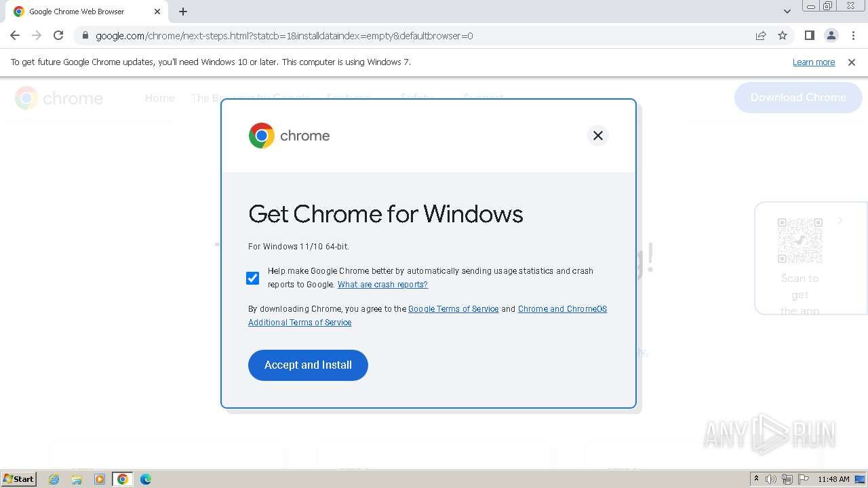The height and width of the screenshot is (488, 868).
Task: Open the side panel icon
Action: click(809, 35)
